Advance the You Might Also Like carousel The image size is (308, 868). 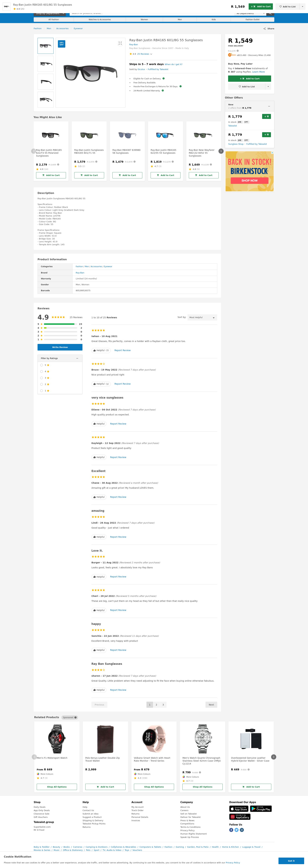[221, 151]
